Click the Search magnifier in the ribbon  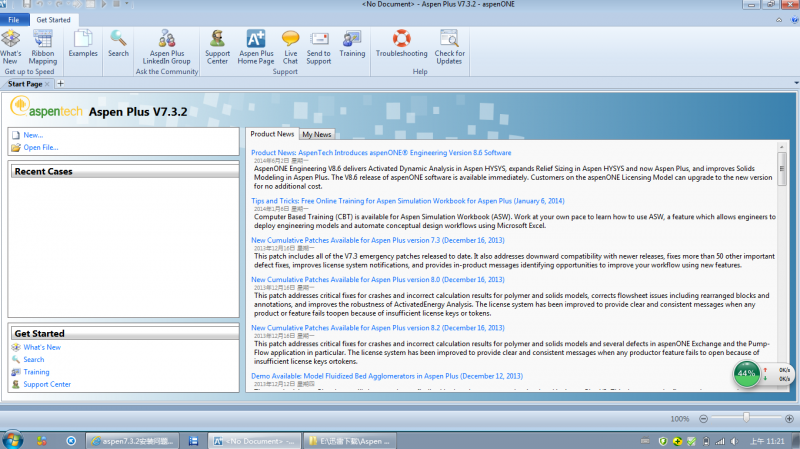tap(118, 43)
